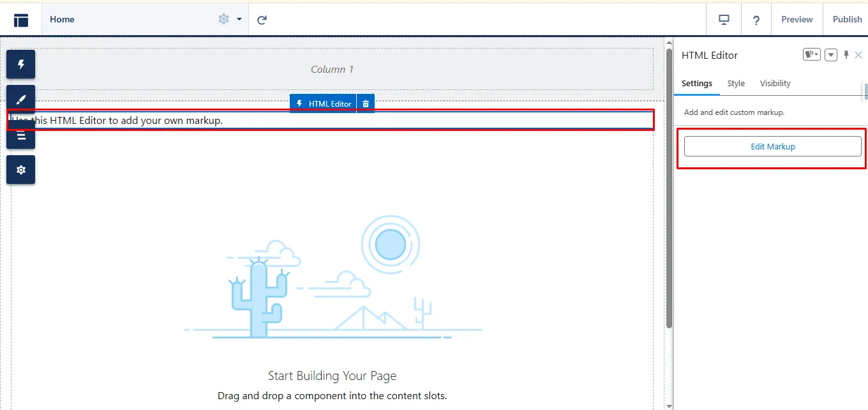Expand the Home page dropdown arrow
This screenshot has width=868, height=410.
239,19
